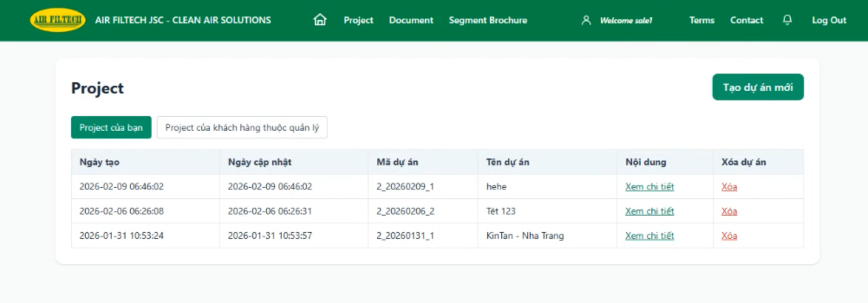Click update time 2026-01-31 10:53:57

point(270,236)
